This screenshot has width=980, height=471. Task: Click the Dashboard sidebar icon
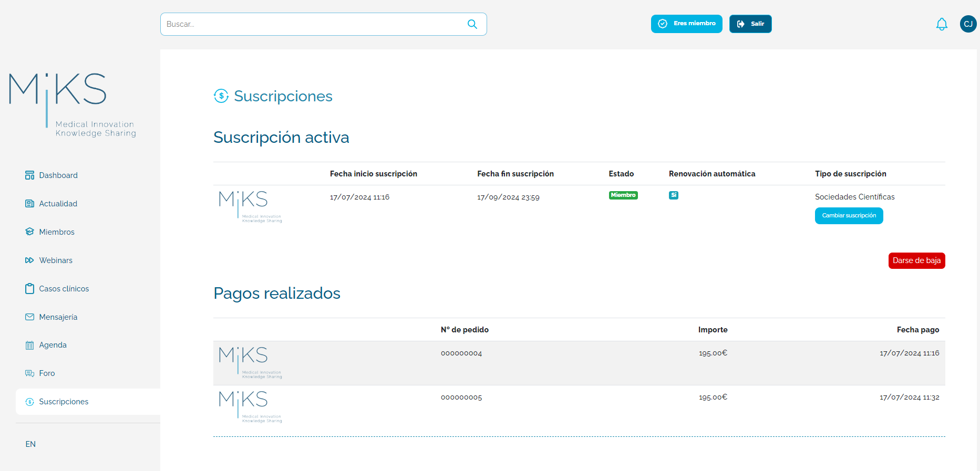click(x=29, y=175)
